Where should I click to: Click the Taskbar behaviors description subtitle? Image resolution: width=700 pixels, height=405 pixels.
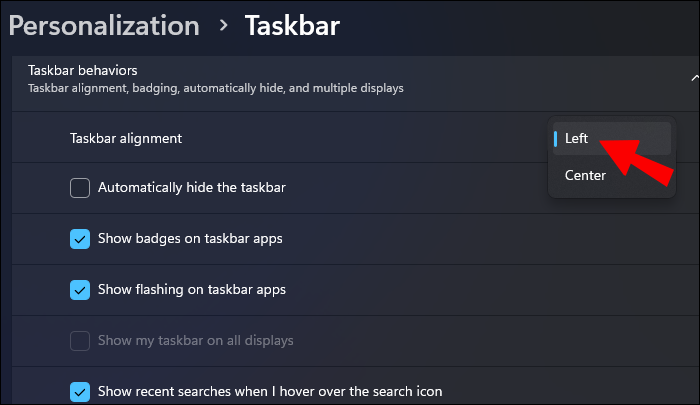pos(216,88)
